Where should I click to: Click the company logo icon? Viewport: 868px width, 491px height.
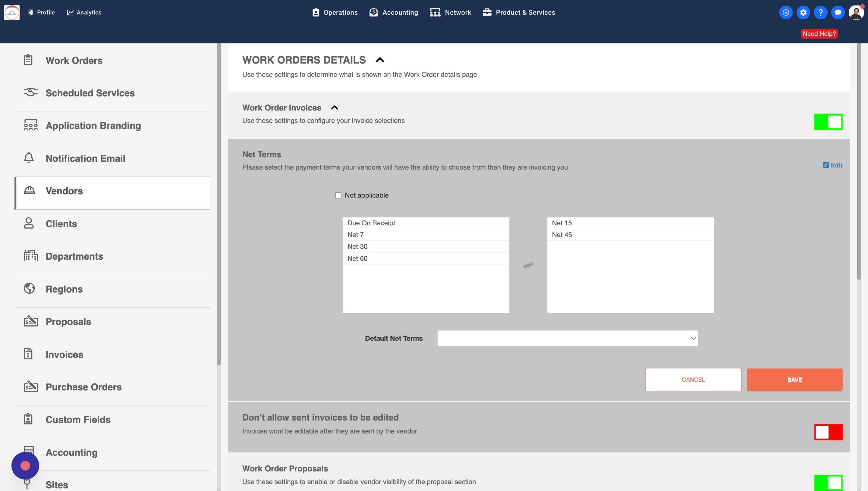tap(12, 12)
